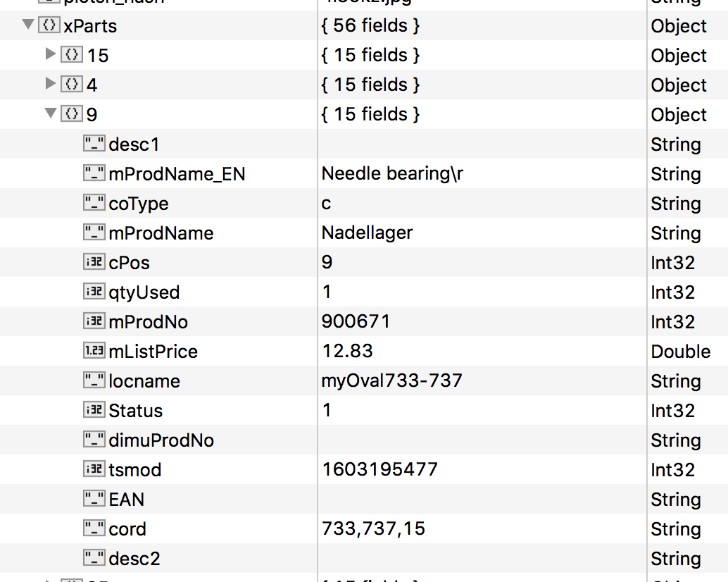
Task: Click the Int32 icon beside cPos
Action: click(94, 263)
